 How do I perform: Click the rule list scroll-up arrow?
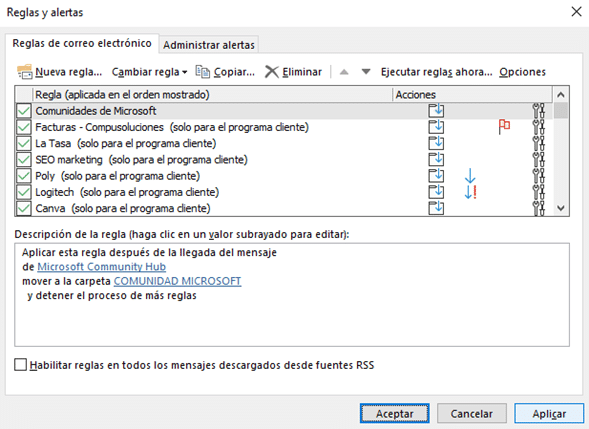click(x=561, y=95)
